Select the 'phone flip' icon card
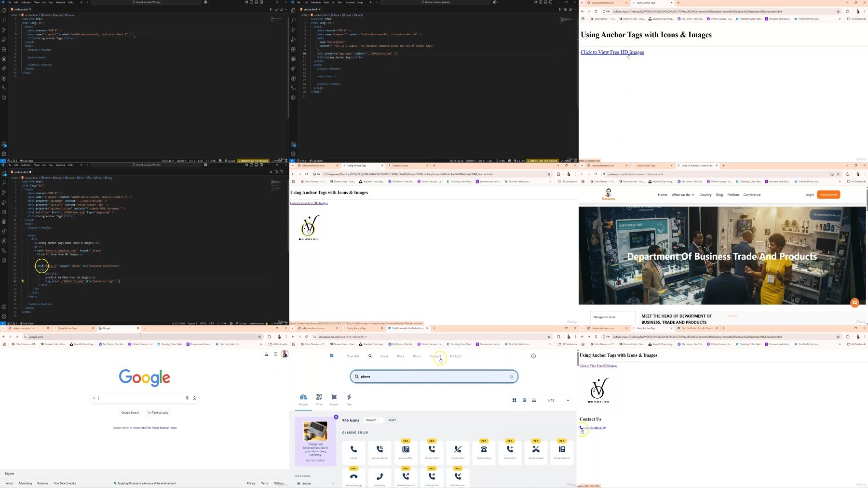This screenshot has height=488, width=868. (380, 478)
